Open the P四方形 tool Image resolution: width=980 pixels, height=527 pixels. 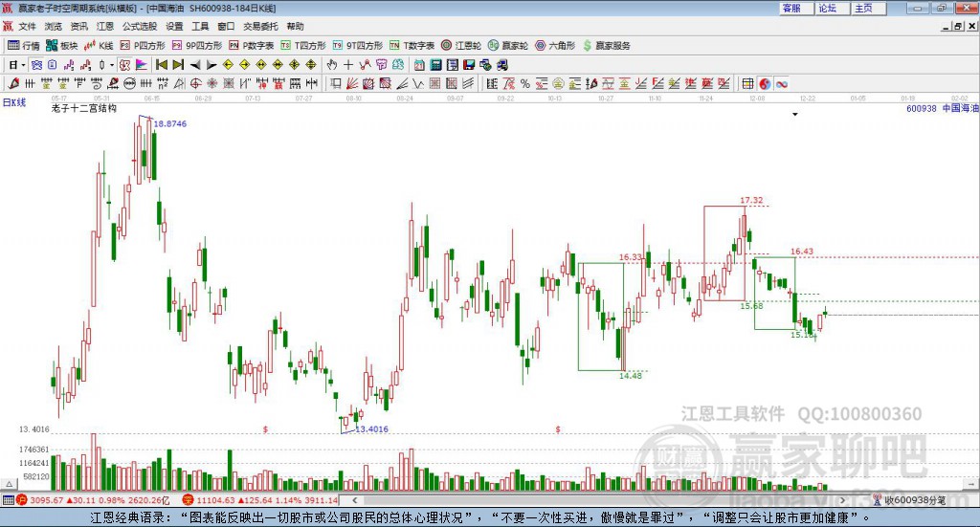[x=143, y=46]
